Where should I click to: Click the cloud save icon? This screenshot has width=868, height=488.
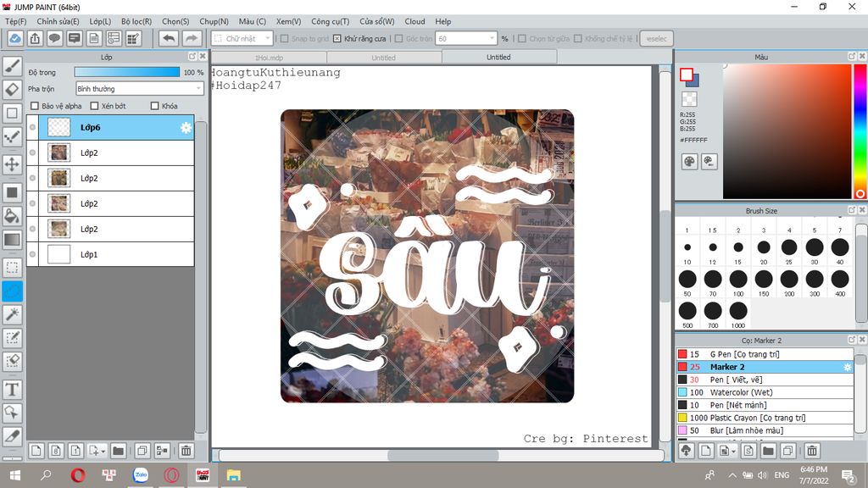tap(15, 38)
